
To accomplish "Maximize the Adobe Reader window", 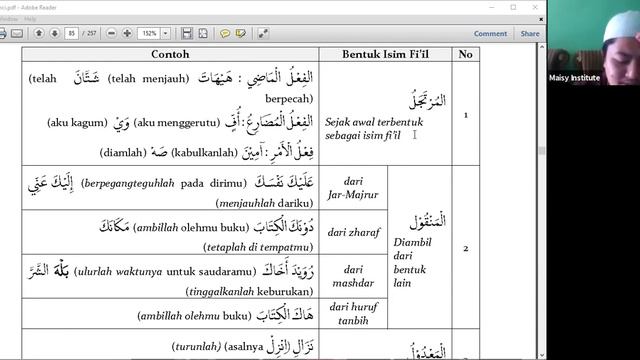I will (513, 7).
